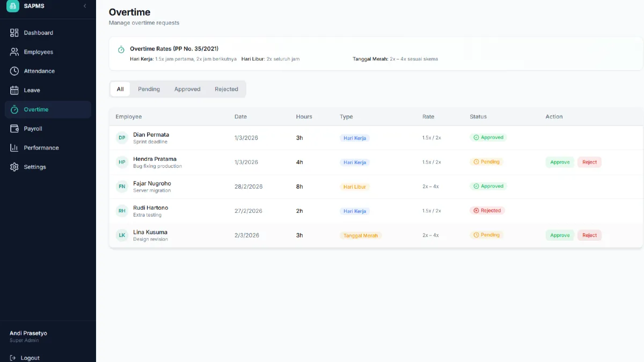Viewport: 644px width, 362px height.
Task: Click the Settings gear icon
Action: [x=14, y=167]
